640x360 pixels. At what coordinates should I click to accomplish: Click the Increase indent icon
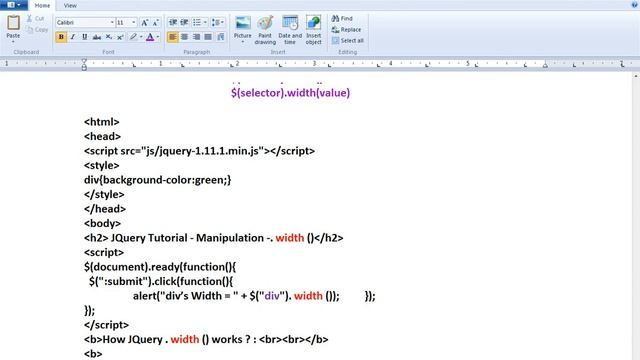pos(184,22)
